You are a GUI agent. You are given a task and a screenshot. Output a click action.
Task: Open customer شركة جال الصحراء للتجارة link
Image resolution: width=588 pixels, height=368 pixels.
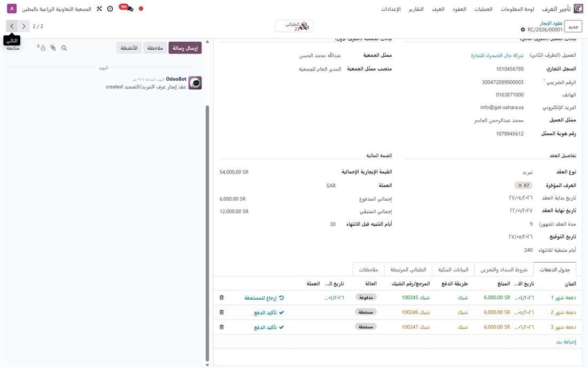click(x=497, y=56)
